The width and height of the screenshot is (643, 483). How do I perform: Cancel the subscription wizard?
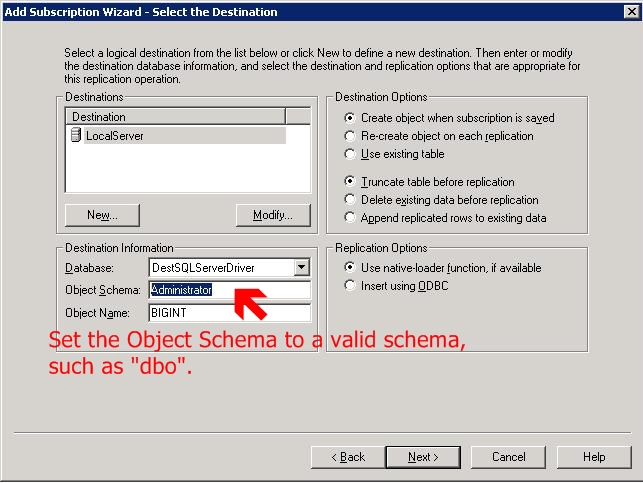point(508,457)
